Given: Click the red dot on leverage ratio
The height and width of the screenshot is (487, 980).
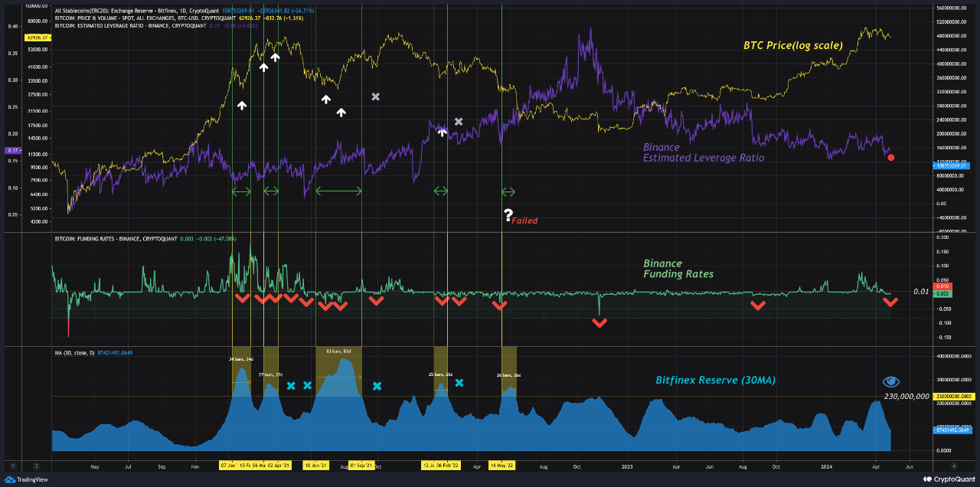Looking at the screenshot, I should (x=891, y=158).
